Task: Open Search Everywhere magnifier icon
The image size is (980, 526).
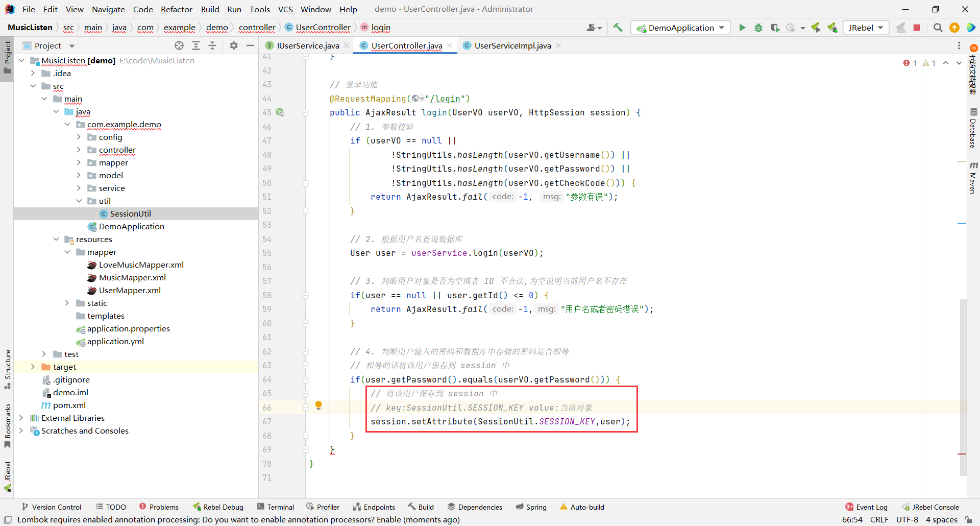Action: click(938, 28)
